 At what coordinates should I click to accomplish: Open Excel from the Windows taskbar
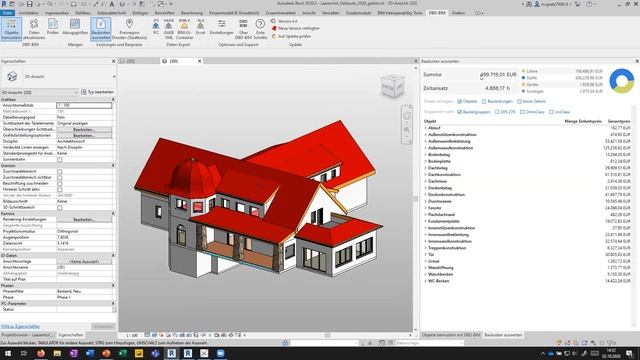point(122,353)
